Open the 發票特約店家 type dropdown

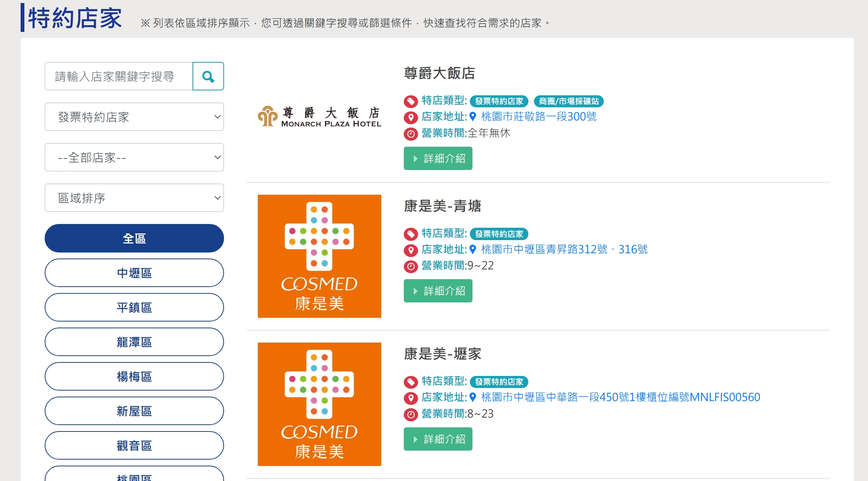(x=134, y=117)
